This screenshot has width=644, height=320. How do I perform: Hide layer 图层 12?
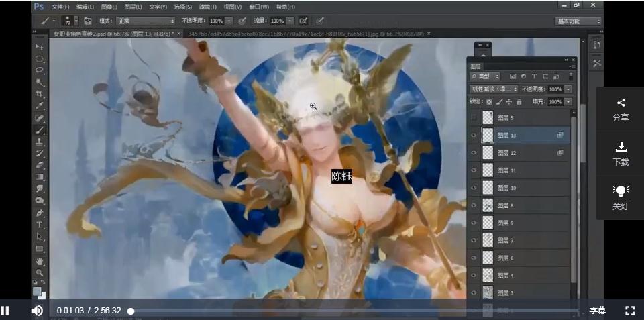(x=474, y=152)
